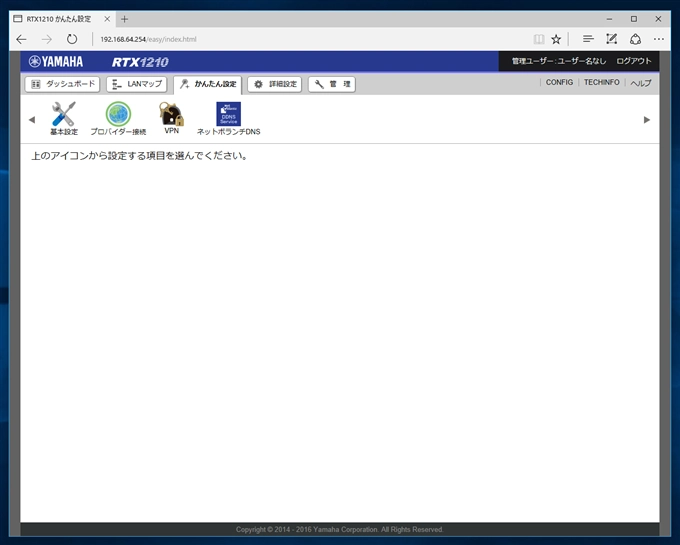Open the 管理 tab
Screen dimensions: 680x545
pyautogui.click(x=332, y=84)
